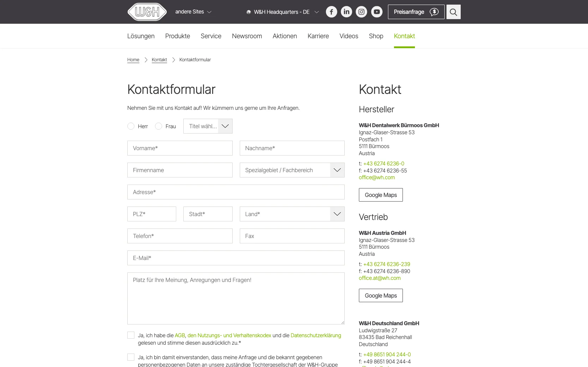
Task: Focus the Nachname field
Action: [x=292, y=148]
